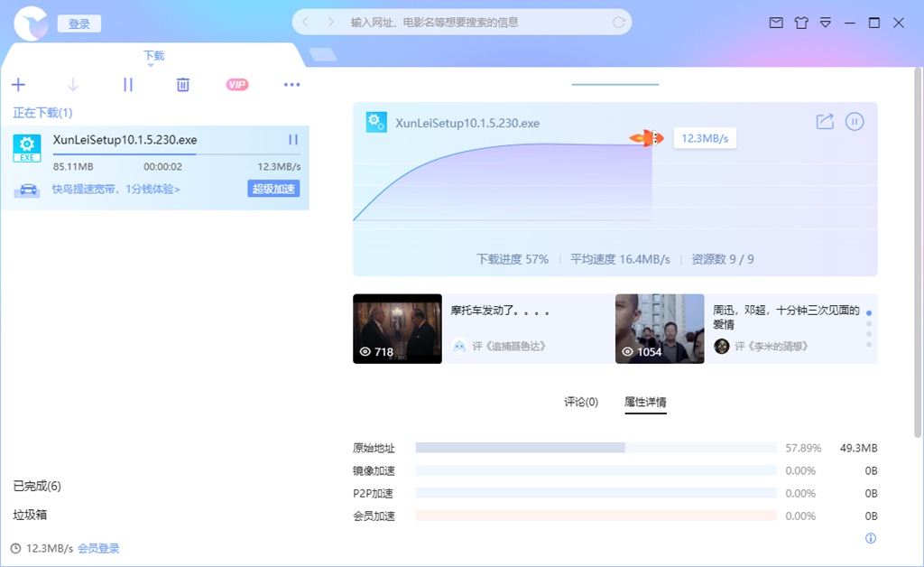Screen dimensions: 924x567
Task: Click the 登录 login button
Action: (x=79, y=23)
